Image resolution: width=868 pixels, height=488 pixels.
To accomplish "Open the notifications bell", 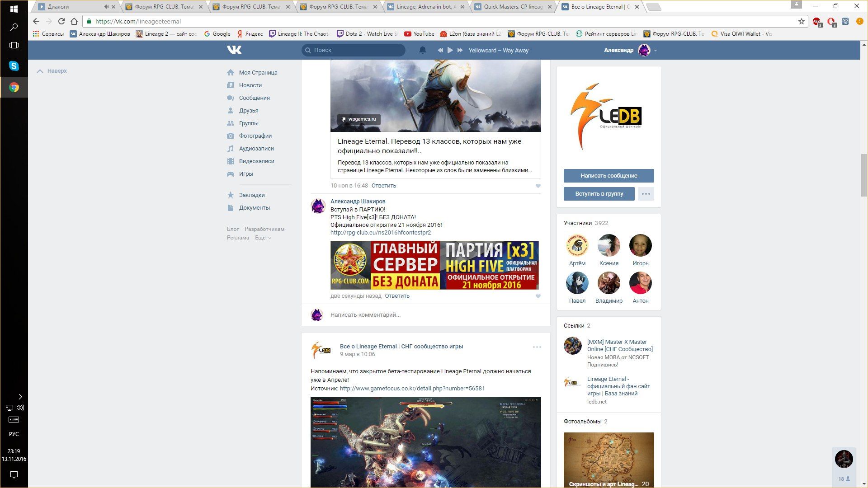I will pyautogui.click(x=423, y=50).
